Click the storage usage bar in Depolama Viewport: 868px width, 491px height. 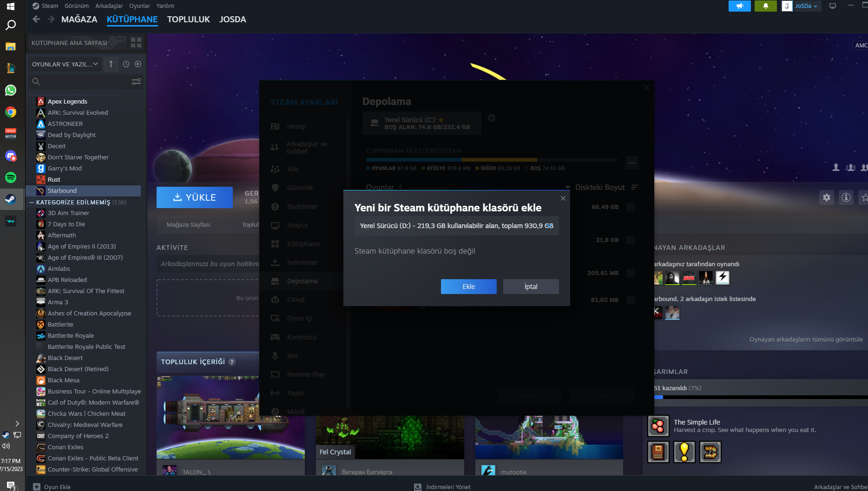[x=492, y=160]
